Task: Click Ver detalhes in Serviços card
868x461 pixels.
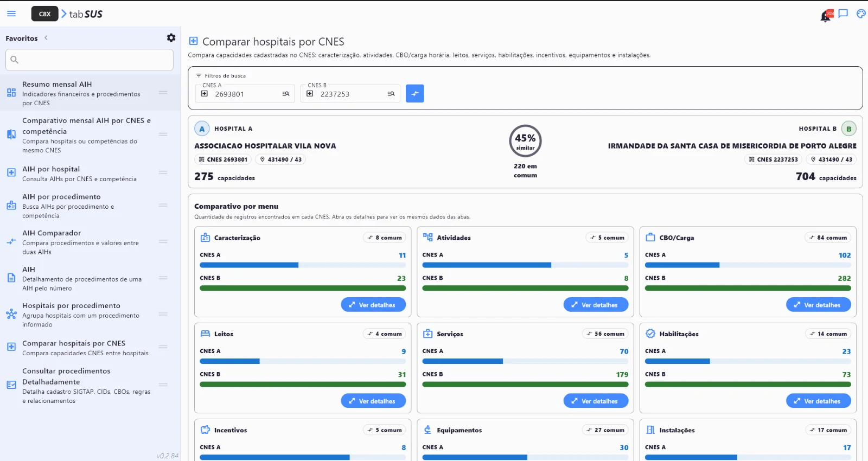Action: point(596,401)
